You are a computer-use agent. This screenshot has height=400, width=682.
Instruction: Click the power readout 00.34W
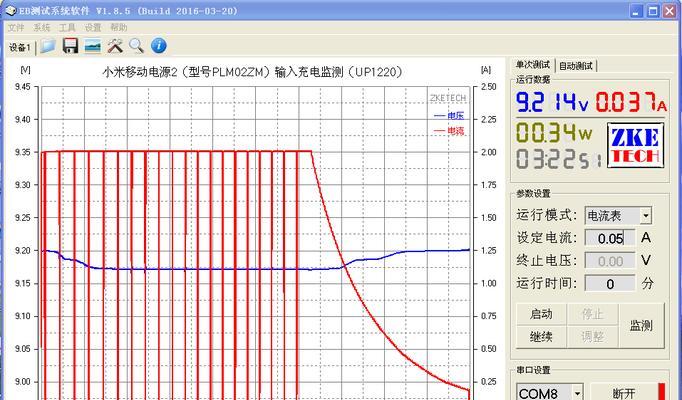point(554,132)
